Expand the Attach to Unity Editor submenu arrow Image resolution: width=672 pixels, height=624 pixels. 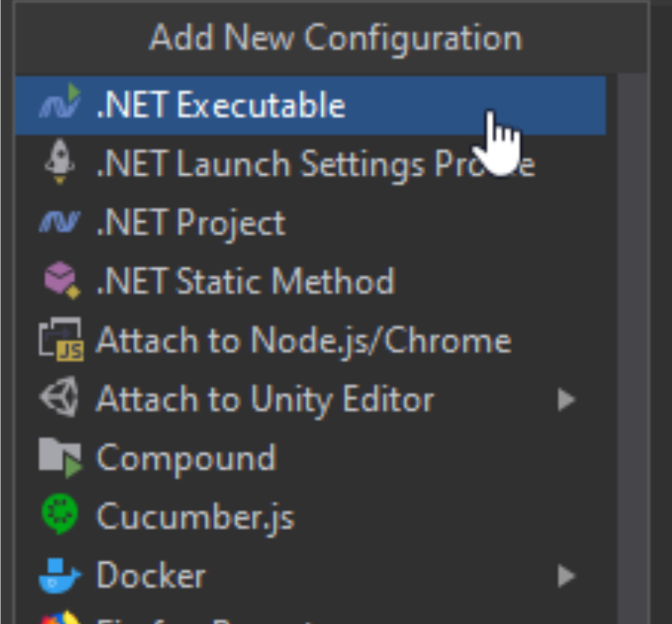pos(566,399)
